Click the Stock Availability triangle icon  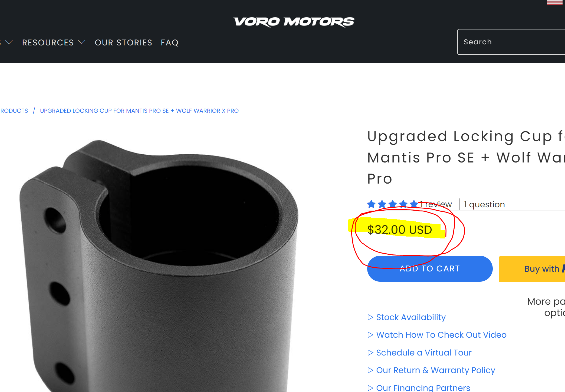coord(370,317)
